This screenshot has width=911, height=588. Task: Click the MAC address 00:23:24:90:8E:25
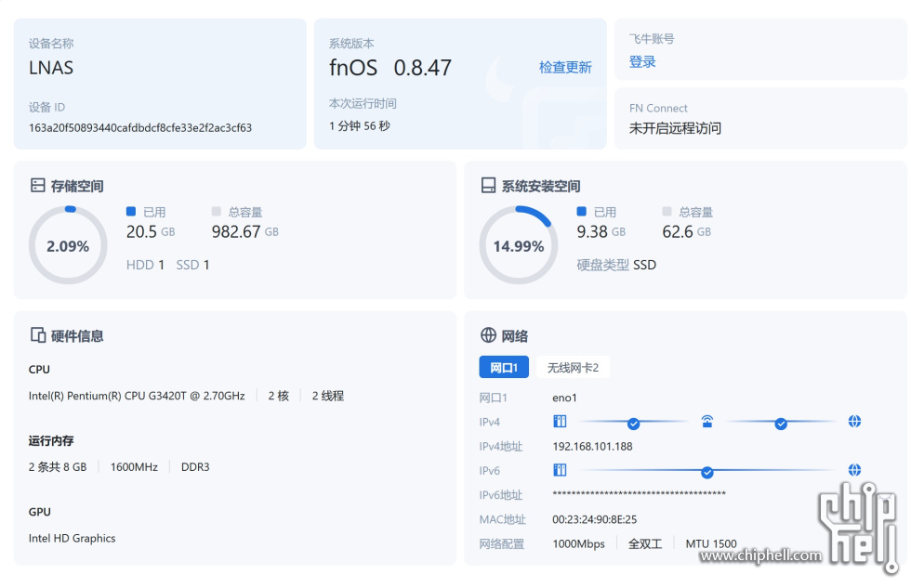tap(594, 519)
